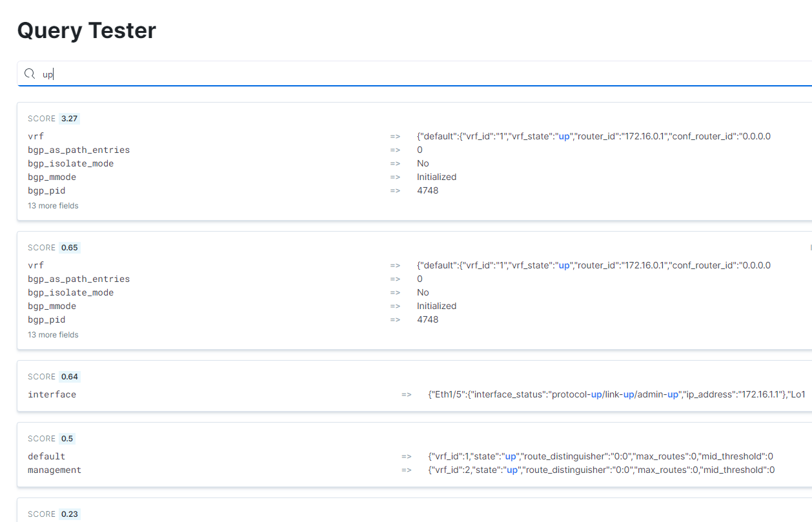Click the vrf JSON value in 3.27 result
This screenshot has height=522, width=812.
pyautogui.click(x=594, y=136)
